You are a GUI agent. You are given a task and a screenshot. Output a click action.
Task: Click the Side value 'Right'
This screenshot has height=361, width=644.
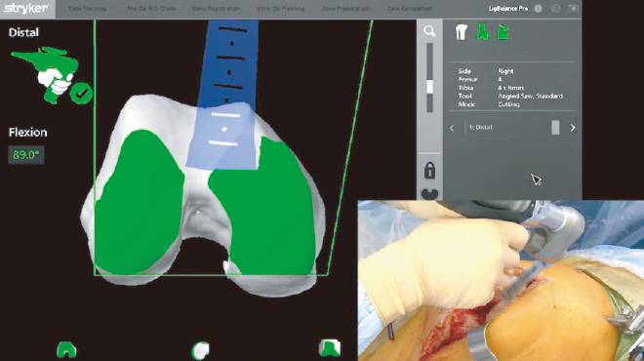click(x=505, y=71)
